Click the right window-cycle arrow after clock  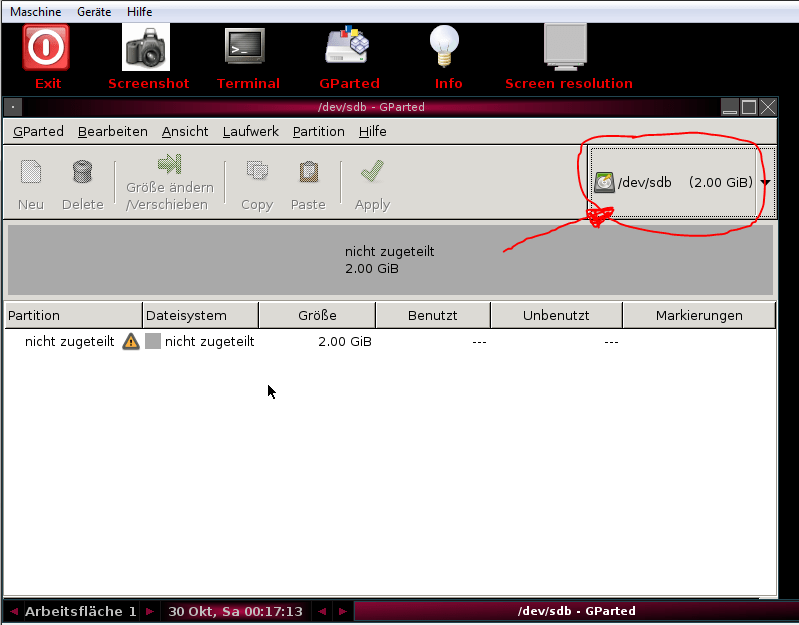tap(343, 611)
